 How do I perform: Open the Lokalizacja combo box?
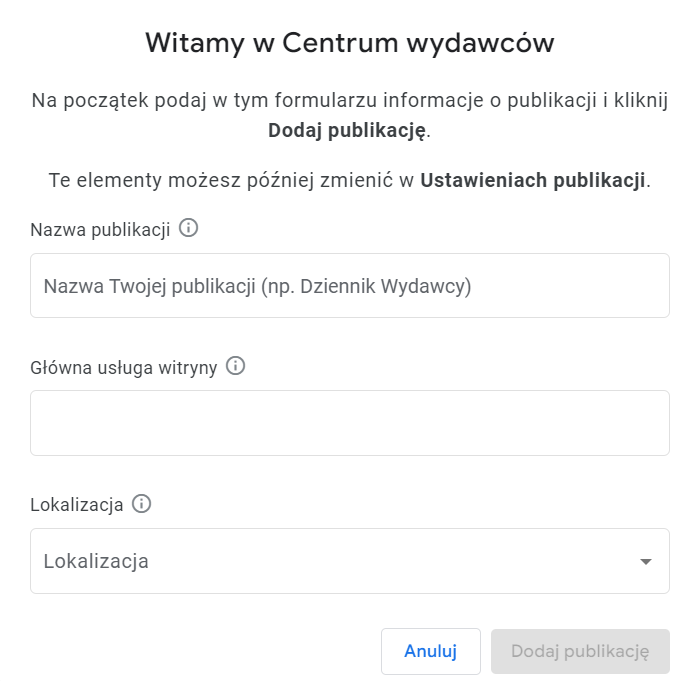click(350, 561)
